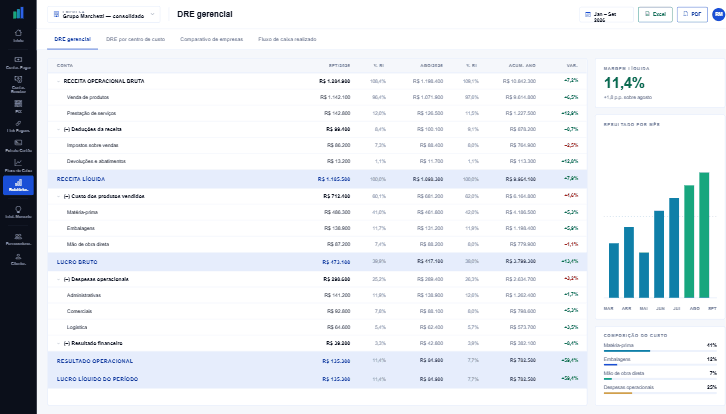Open the user avatar in the top right
The width and height of the screenshot is (726, 414).
tap(719, 14)
